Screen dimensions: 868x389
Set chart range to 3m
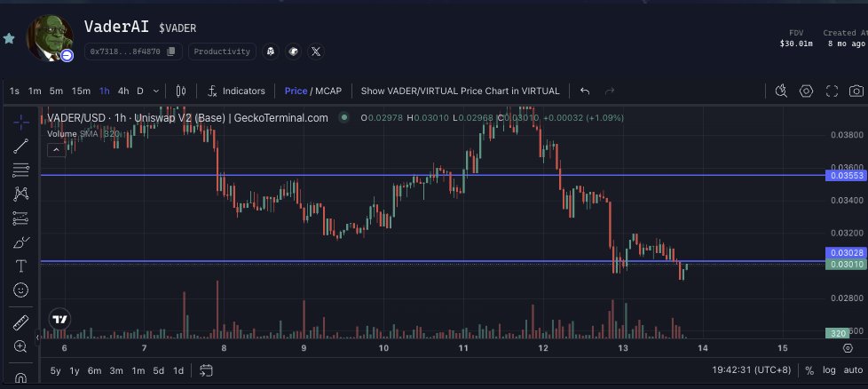click(116, 370)
